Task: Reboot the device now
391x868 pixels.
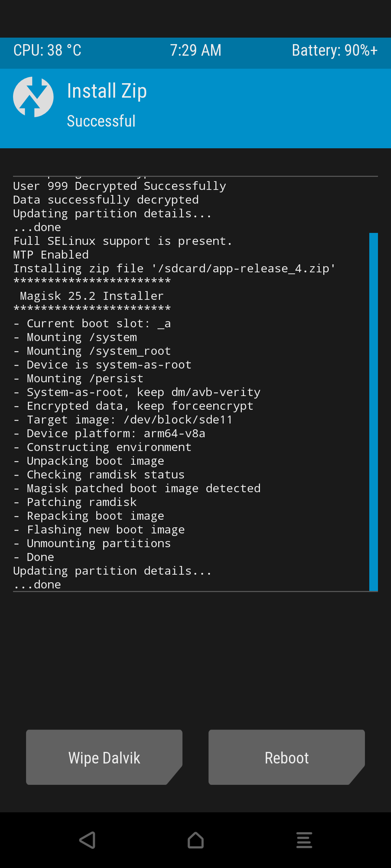Action: pos(287,757)
